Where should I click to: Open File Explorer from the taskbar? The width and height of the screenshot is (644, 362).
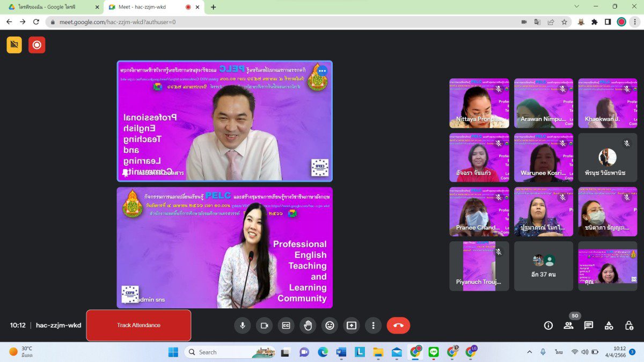pyautogui.click(x=378, y=352)
